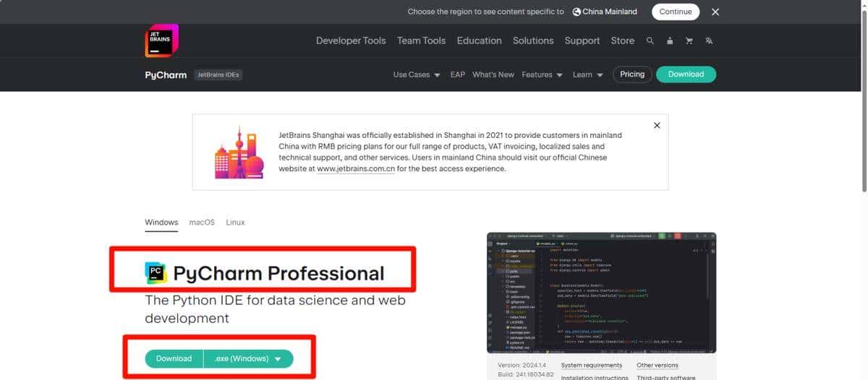Click the green Download button in header
The image size is (868, 380).
point(686,74)
